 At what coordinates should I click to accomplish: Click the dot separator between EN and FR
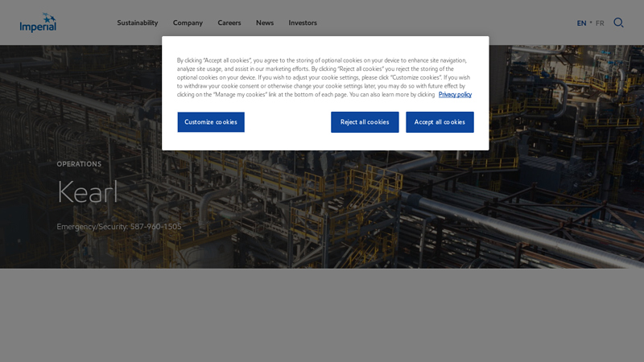coord(591,23)
